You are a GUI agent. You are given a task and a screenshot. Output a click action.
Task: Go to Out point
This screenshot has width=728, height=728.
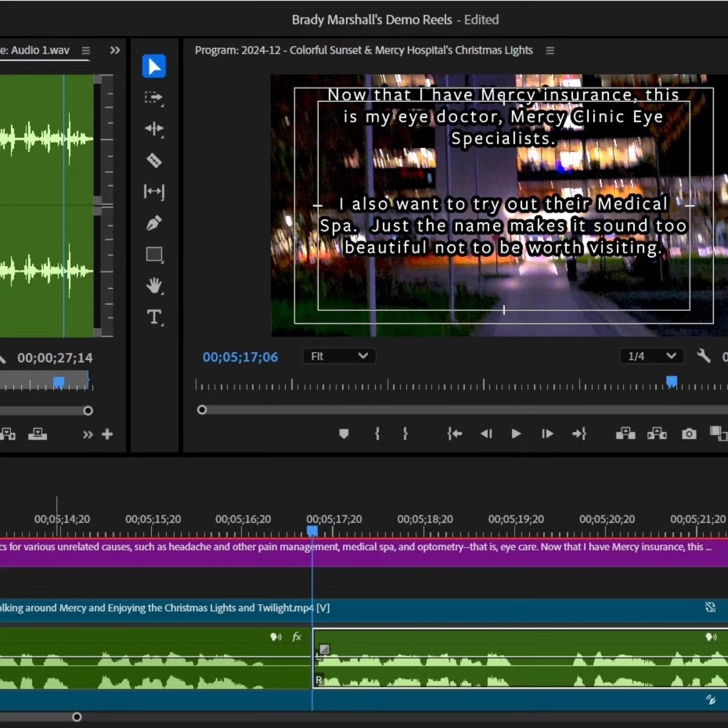click(x=579, y=434)
